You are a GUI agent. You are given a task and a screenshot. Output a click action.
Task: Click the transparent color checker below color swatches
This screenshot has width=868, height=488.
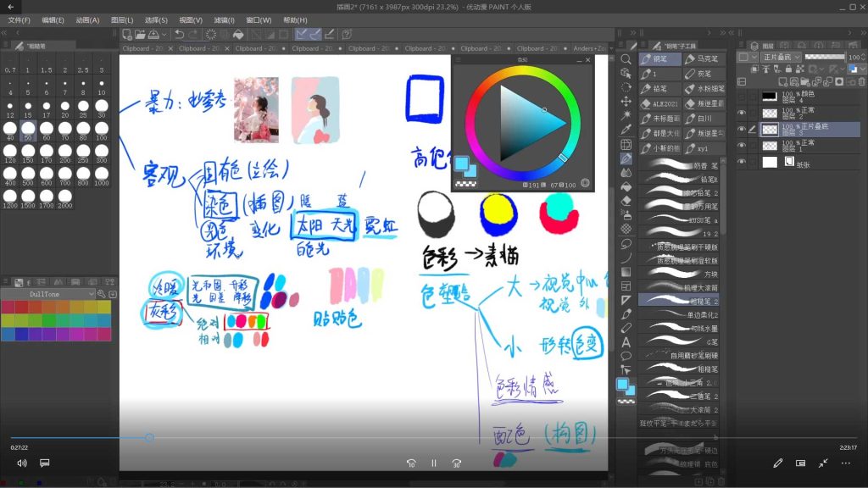pyautogui.click(x=626, y=402)
